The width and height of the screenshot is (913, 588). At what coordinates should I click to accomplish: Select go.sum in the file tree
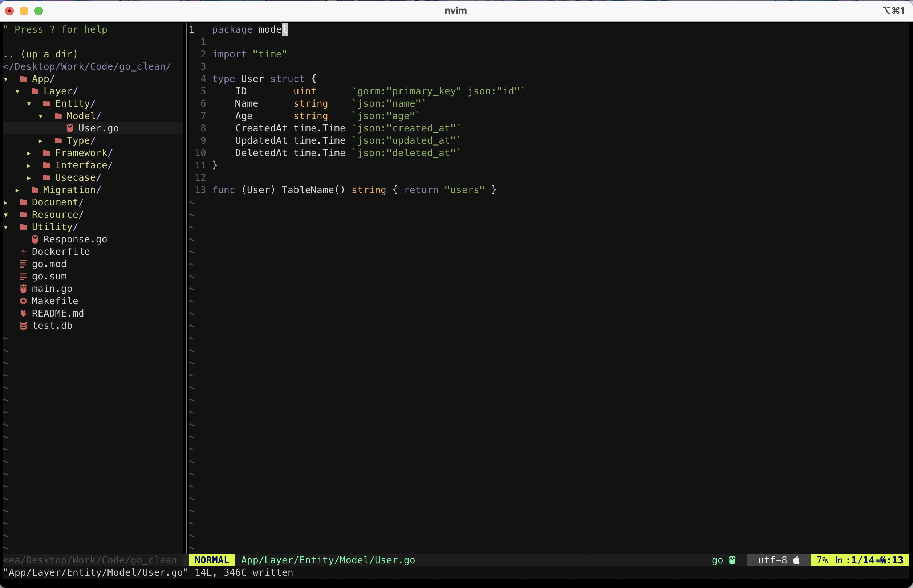click(49, 277)
